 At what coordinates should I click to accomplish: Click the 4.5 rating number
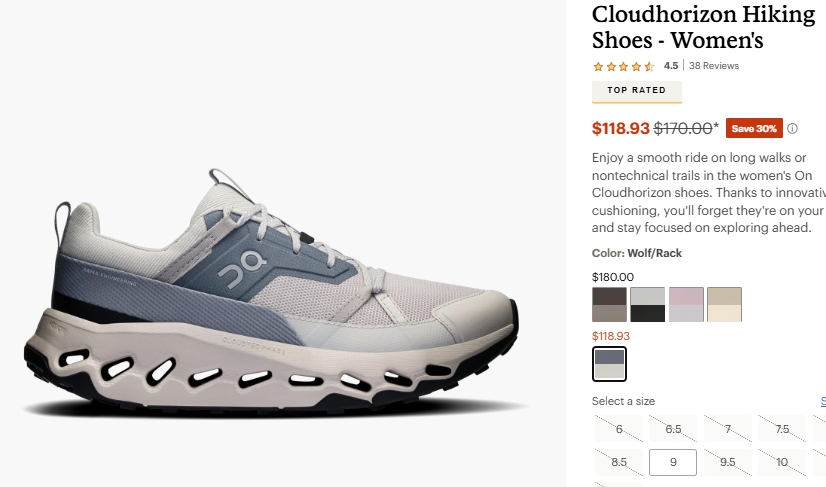671,66
